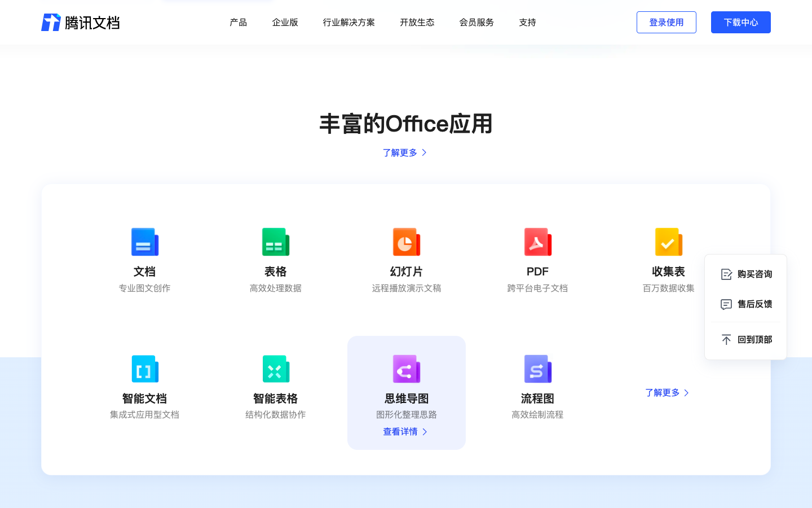Image resolution: width=812 pixels, height=508 pixels.
Task: Click the PDF app icon
Action: [537, 242]
